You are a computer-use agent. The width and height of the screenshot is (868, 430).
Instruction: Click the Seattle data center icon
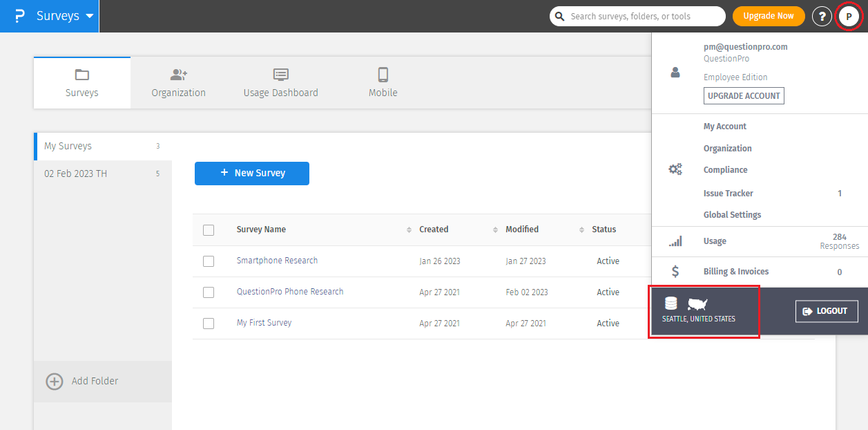(671, 303)
